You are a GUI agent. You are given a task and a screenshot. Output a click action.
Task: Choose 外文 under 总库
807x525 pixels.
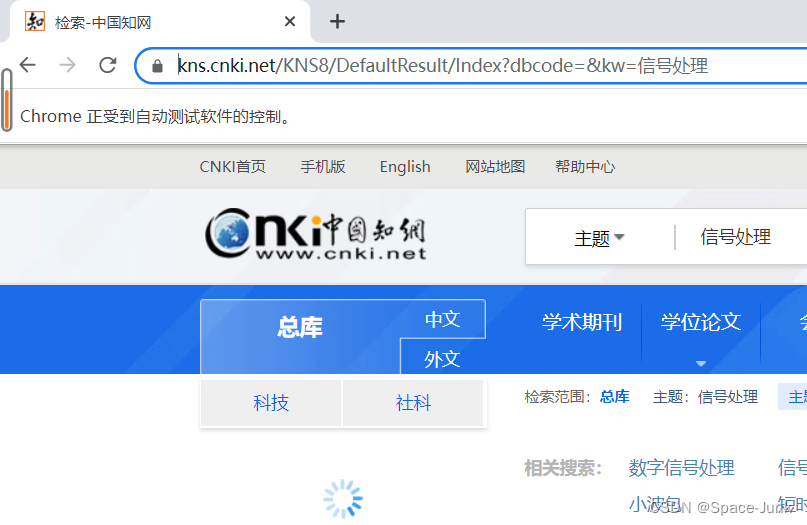[443, 359]
